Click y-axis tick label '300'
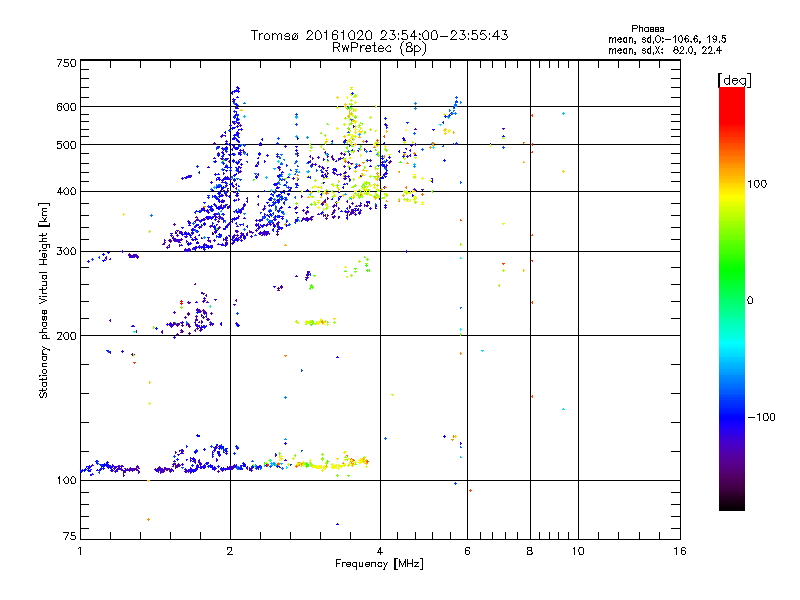Image resolution: width=800 pixels, height=600 pixels. click(66, 252)
